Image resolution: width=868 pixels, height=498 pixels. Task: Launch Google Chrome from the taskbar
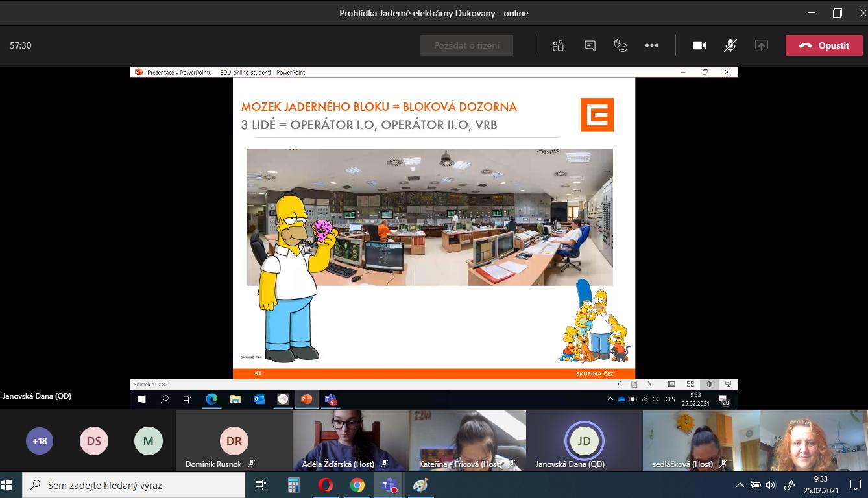[x=357, y=485]
